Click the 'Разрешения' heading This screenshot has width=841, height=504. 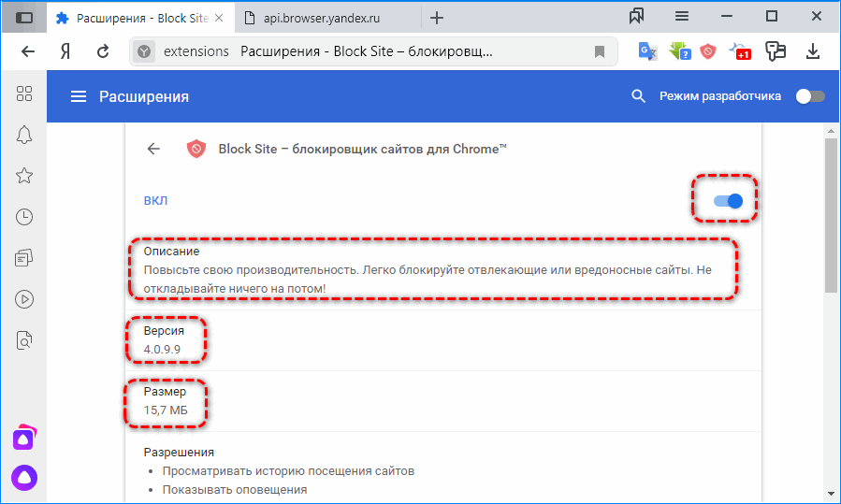tap(179, 453)
